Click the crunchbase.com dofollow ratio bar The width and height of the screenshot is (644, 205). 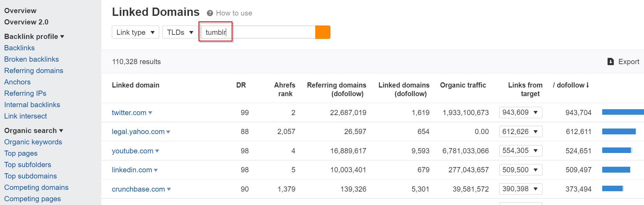pyautogui.click(x=613, y=188)
